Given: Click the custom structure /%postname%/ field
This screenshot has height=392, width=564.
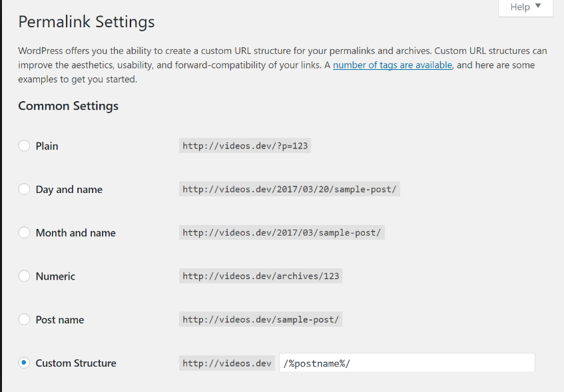Looking at the screenshot, I should click(x=406, y=363).
